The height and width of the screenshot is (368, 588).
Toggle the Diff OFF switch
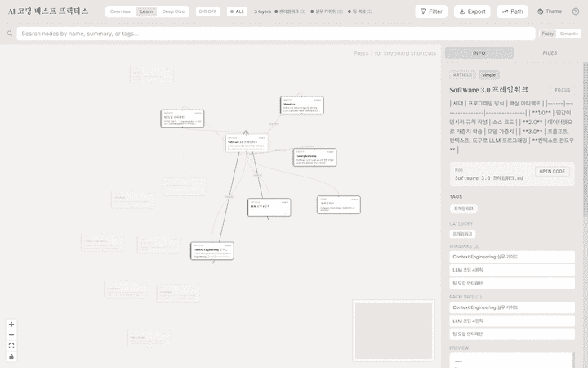coord(207,11)
